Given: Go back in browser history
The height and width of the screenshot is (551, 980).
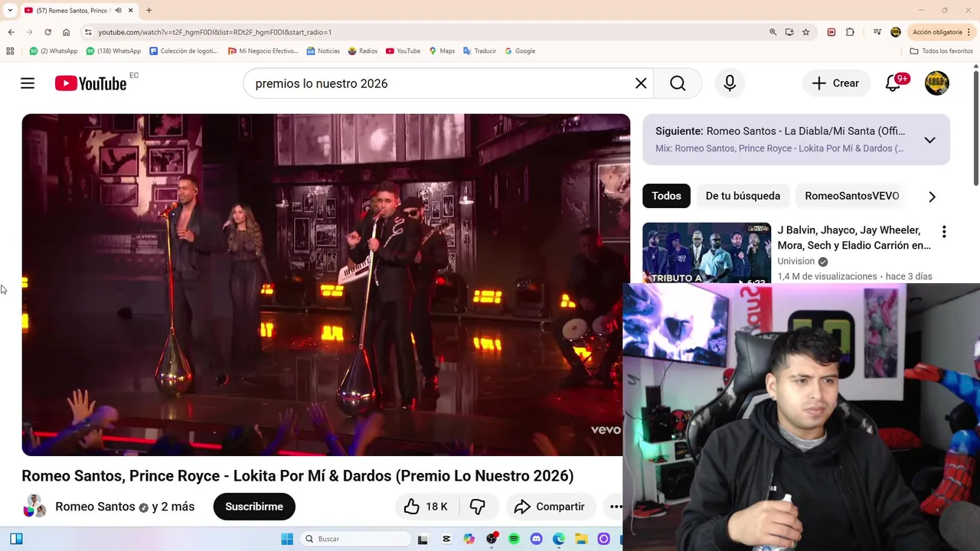Looking at the screenshot, I should (11, 32).
